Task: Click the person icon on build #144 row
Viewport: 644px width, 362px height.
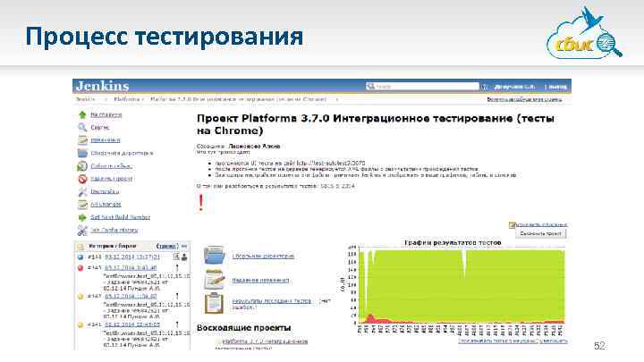Action: point(184,257)
